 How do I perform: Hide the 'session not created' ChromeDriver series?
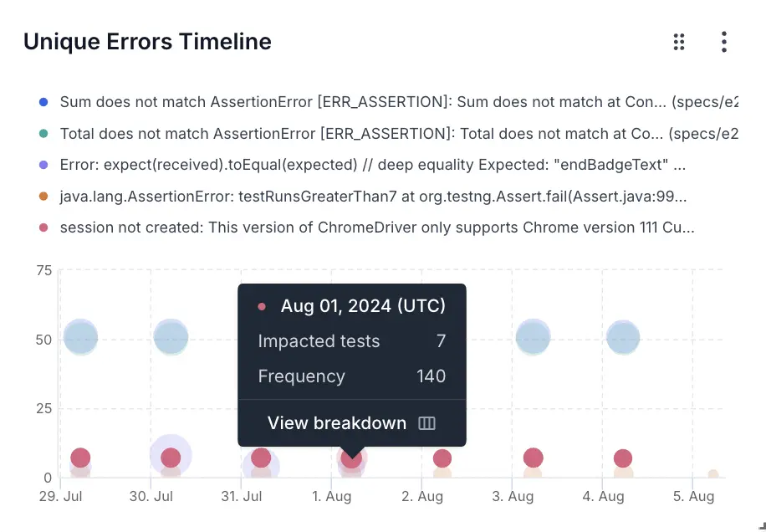[x=376, y=228]
